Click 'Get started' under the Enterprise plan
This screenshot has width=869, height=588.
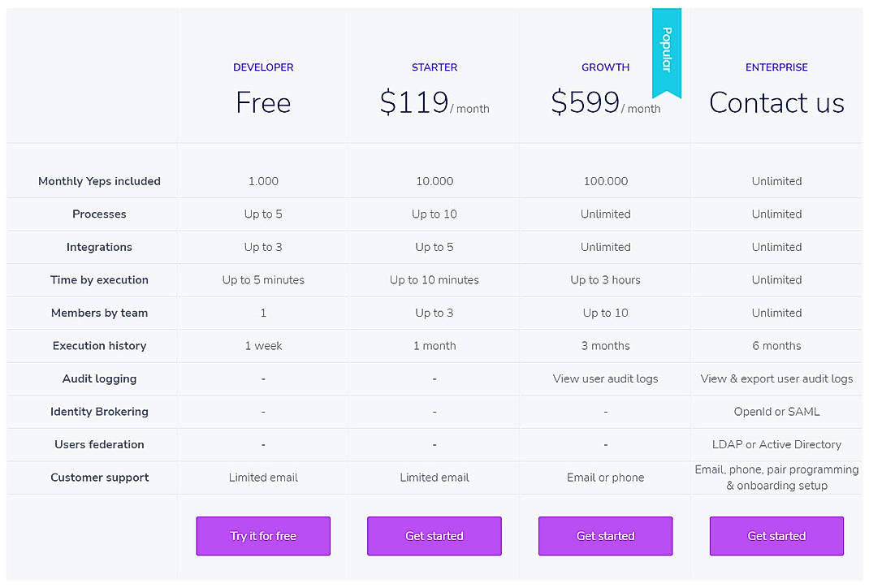(x=776, y=536)
